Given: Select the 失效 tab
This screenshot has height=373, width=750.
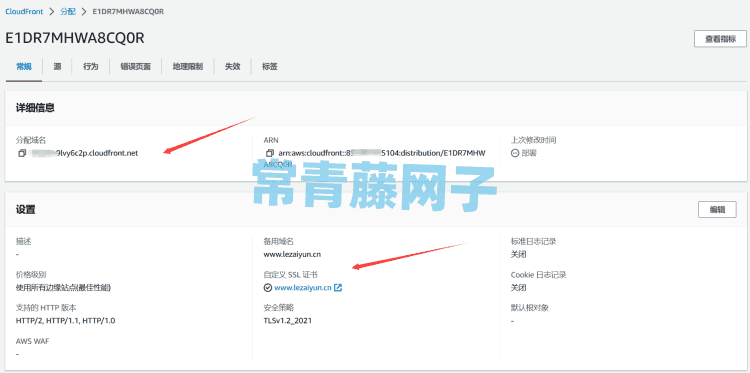Looking at the screenshot, I should pos(232,67).
